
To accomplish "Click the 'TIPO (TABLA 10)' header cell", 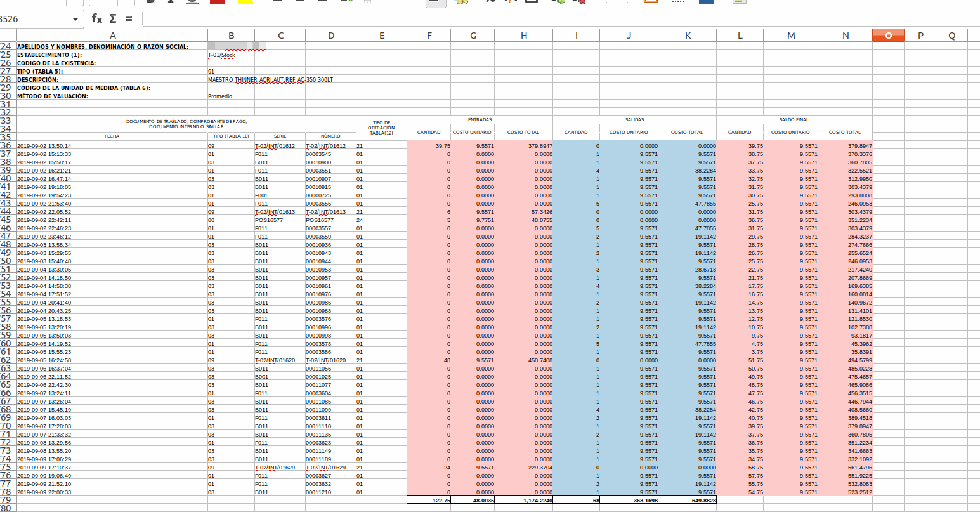I will 231,136.
